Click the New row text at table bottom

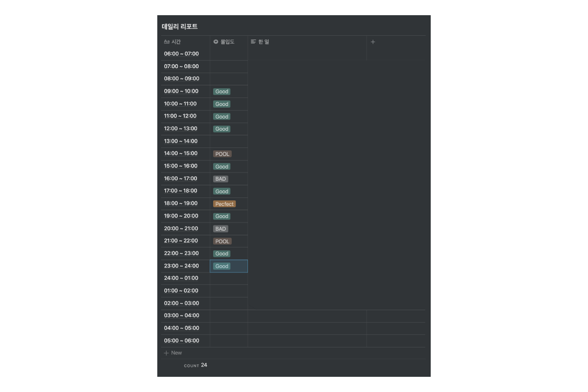(x=176, y=353)
